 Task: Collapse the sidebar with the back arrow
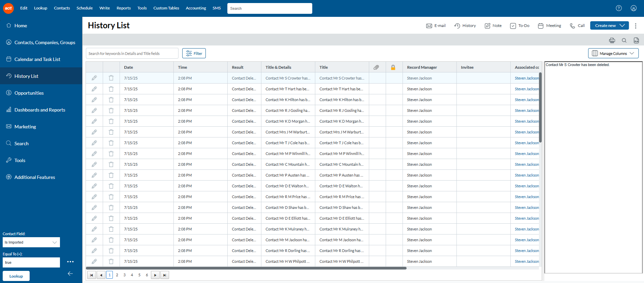[x=70, y=274]
